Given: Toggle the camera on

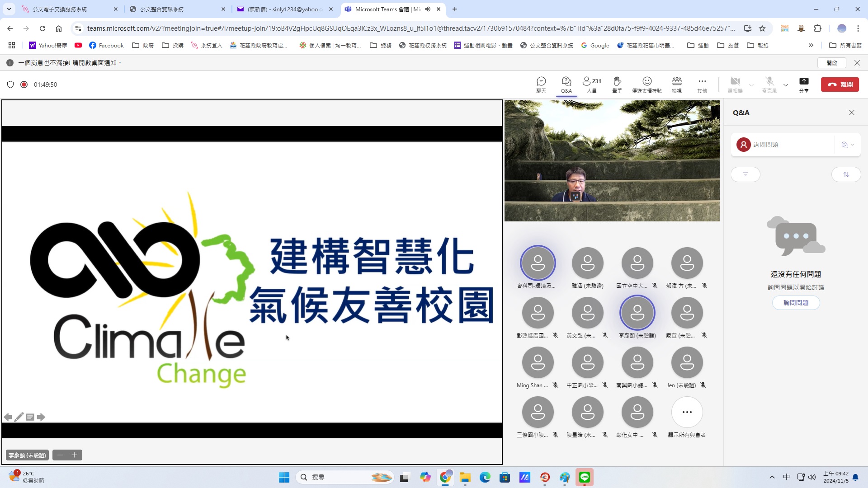Looking at the screenshot, I should pyautogui.click(x=735, y=84).
